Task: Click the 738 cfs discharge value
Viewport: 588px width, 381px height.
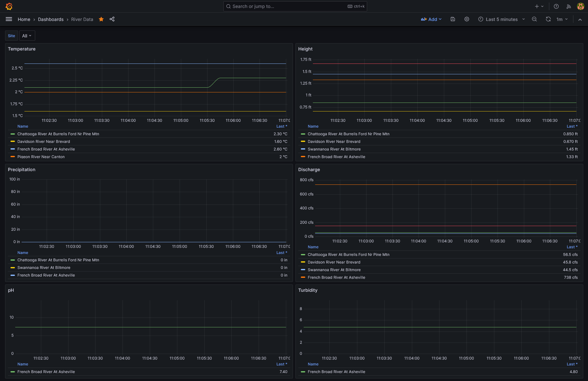Action: 571,277
